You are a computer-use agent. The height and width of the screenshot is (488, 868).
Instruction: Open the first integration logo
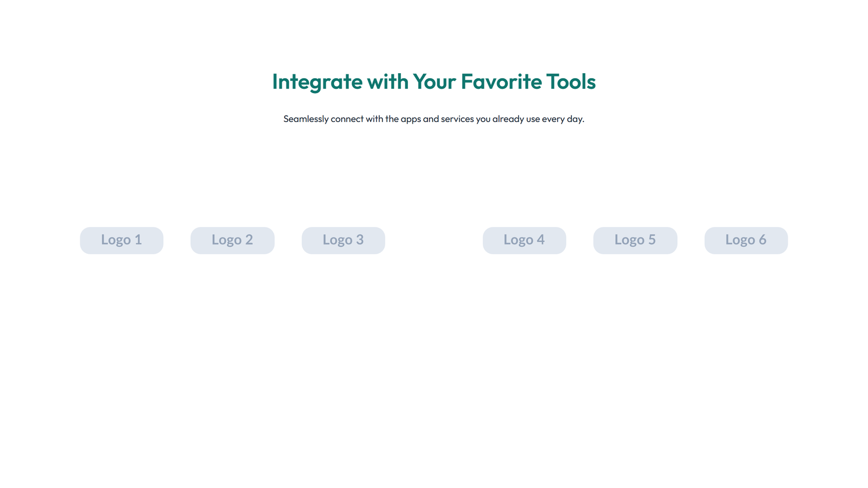[x=122, y=240]
